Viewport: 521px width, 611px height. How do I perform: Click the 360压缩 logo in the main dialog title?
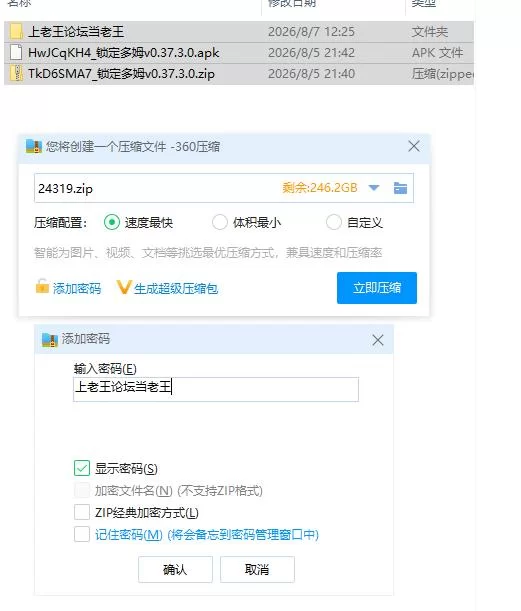coord(34,146)
